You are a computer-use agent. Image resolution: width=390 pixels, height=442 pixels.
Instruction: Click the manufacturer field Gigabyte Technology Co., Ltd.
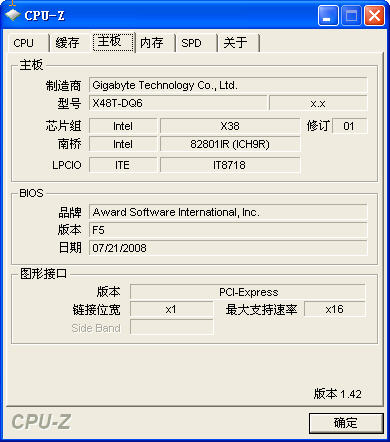(228, 85)
